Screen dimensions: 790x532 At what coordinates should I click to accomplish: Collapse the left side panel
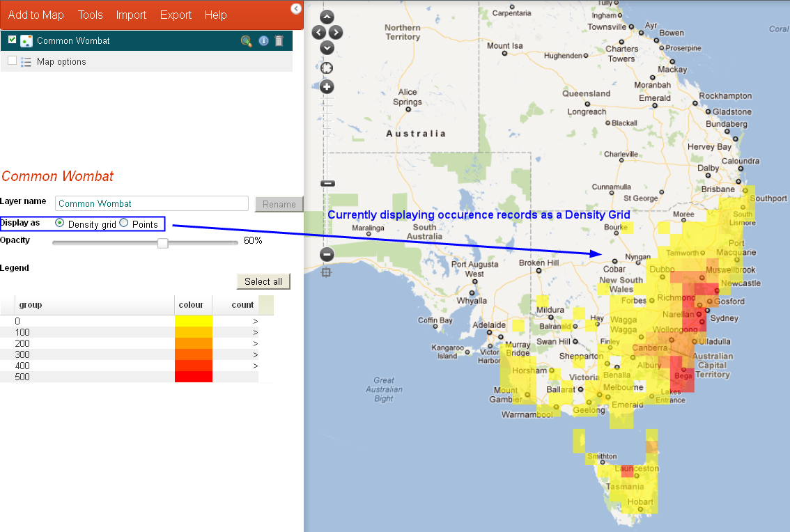tap(295, 8)
